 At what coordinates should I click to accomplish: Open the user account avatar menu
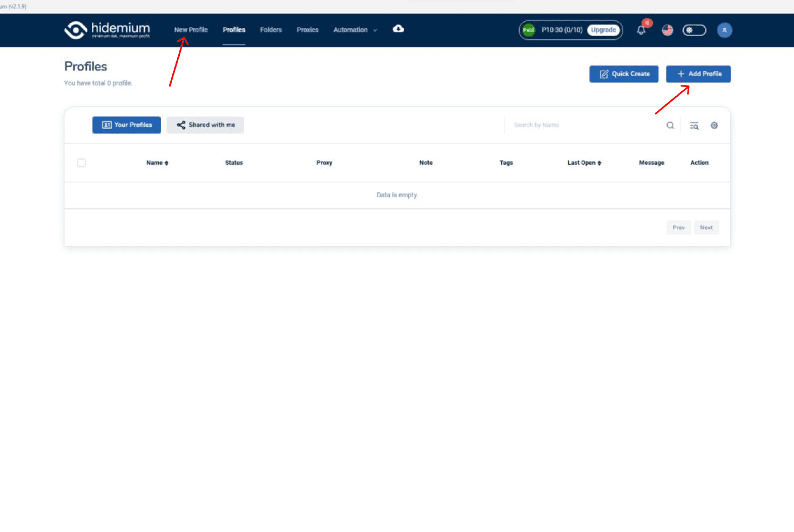[724, 30]
